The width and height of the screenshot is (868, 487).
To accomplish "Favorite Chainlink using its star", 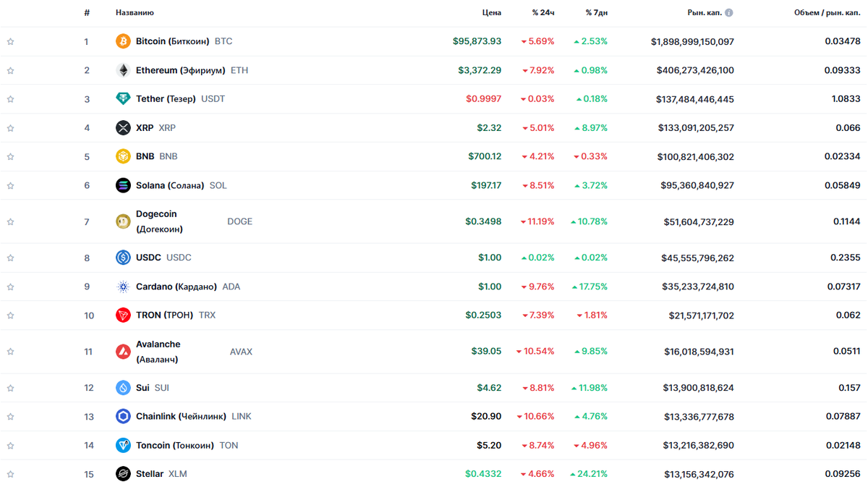I will pyautogui.click(x=11, y=417).
